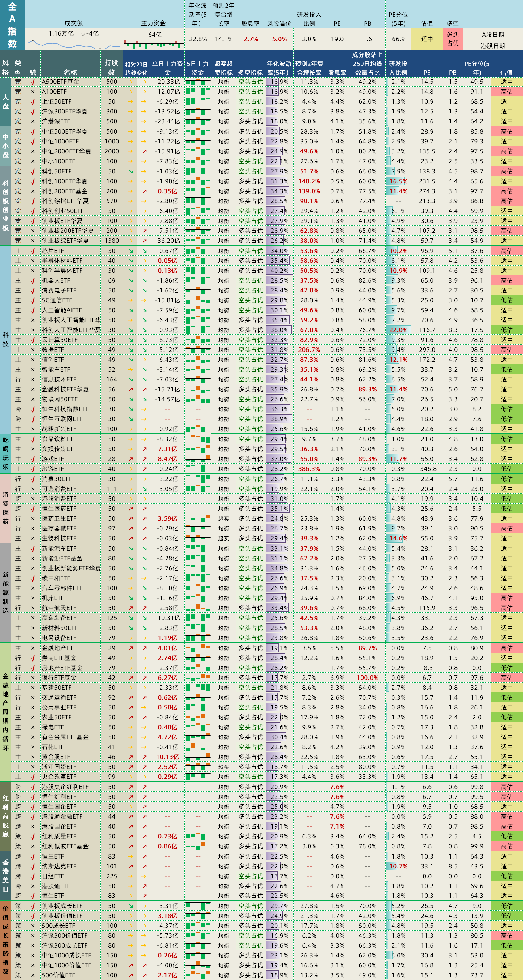This screenshot has height=980, width=523.
Task: Open the 主力资金 bar chart under -64亿
Action: (x=154, y=45)
